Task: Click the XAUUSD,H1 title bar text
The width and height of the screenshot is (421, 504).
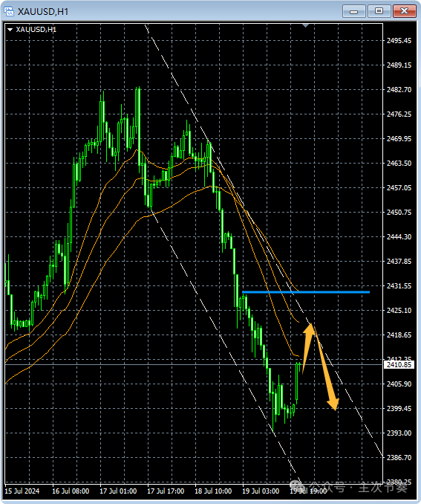Action: (43, 12)
